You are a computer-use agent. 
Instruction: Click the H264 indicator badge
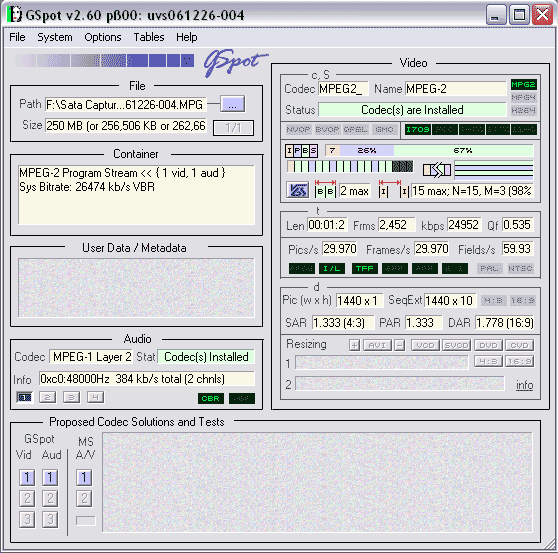coord(523,110)
